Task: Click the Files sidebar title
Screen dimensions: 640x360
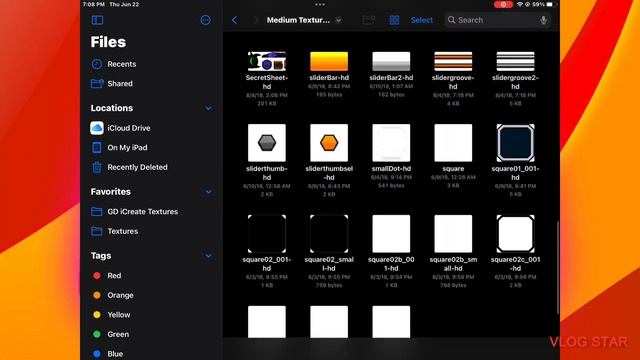Action: [108, 42]
